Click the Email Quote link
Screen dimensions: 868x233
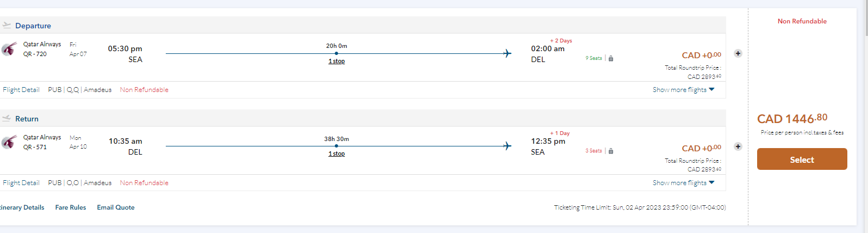(x=116, y=207)
